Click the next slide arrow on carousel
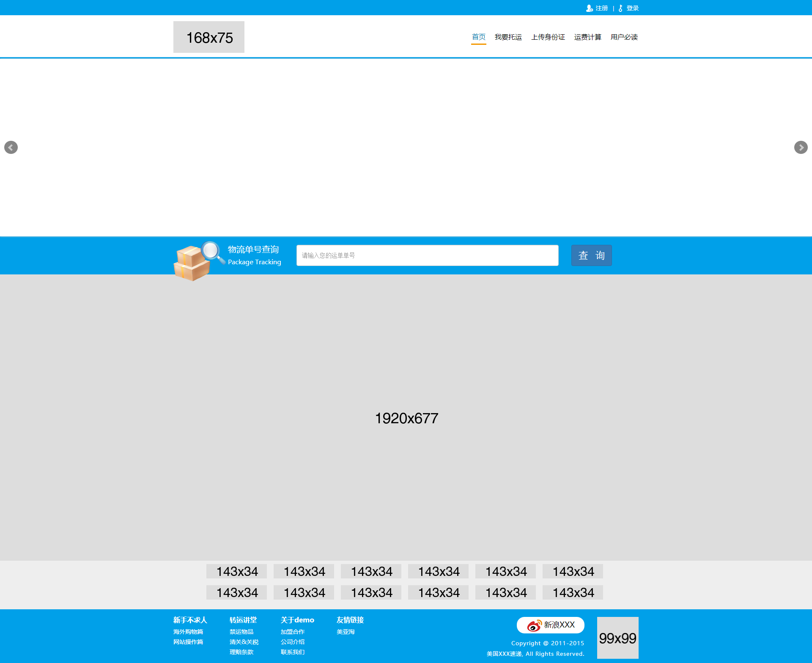This screenshot has height=663, width=812. click(x=801, y=147)
